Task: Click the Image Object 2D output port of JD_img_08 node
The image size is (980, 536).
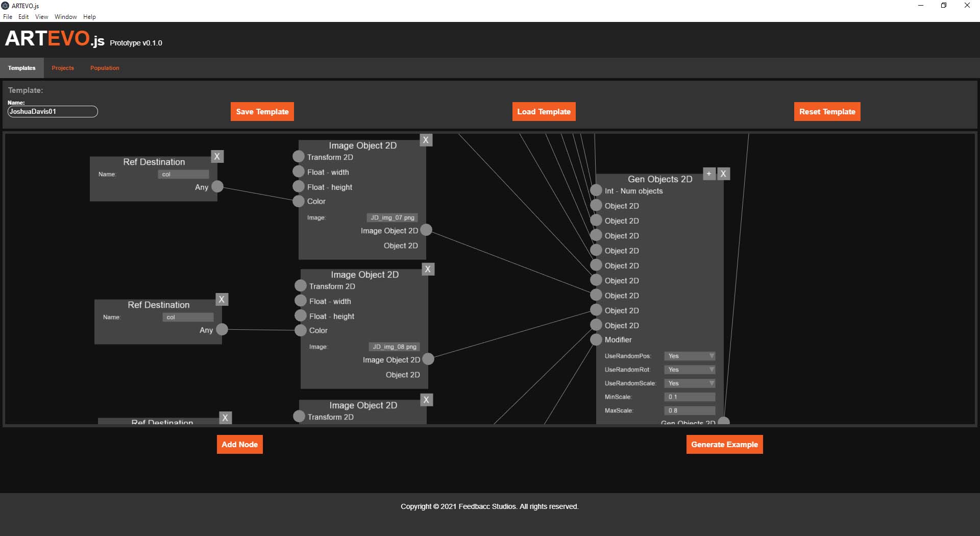Action: pos(428,359)
